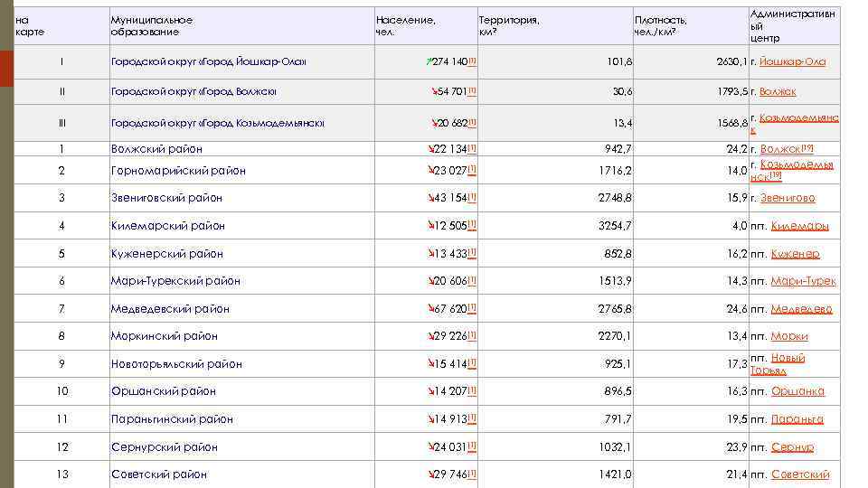868x488 pixels.
Task: Open the Йошкар-Ола administrative center link
Action: [x=792, y=62]
